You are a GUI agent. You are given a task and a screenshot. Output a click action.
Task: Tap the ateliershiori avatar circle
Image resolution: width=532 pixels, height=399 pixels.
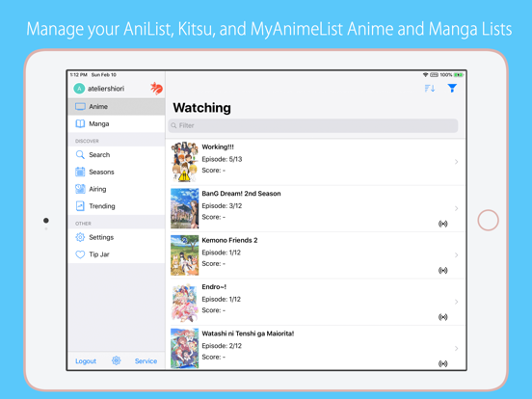pos(79,89)
